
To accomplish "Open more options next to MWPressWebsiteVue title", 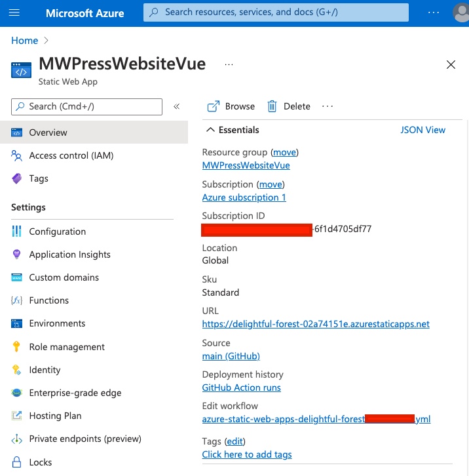I will pyautogui.click(x=229, y=64).
